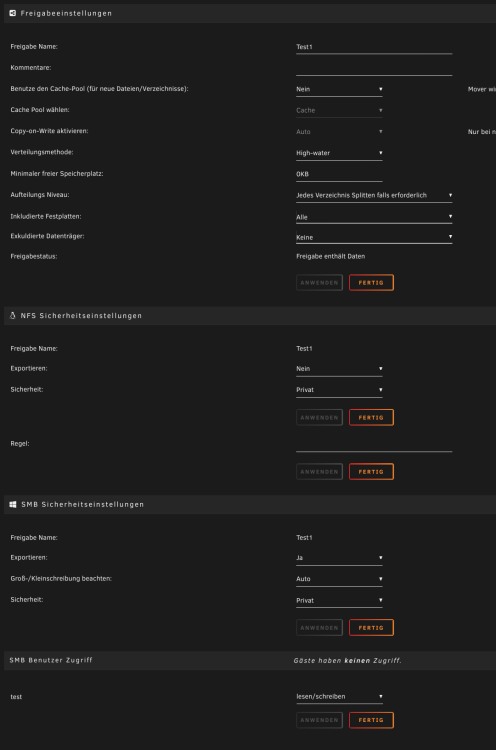Click the share icon beside Freigabeeinstellungen

click(13, 13)
